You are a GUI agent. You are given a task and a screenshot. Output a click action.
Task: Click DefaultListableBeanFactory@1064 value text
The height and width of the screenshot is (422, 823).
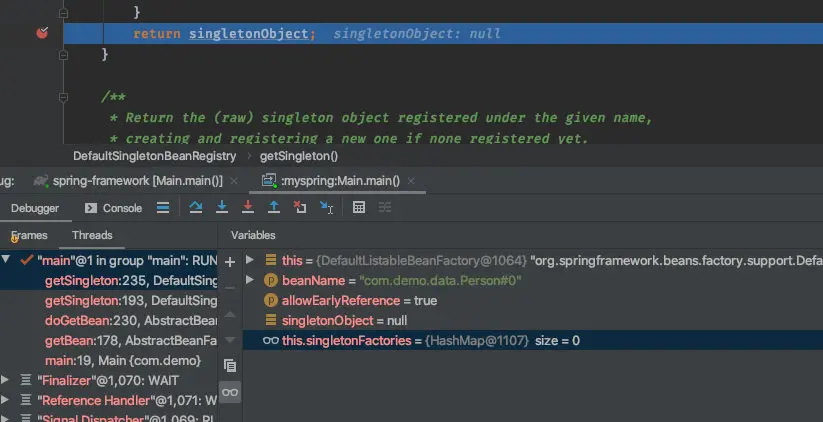[x=421, y=260]
